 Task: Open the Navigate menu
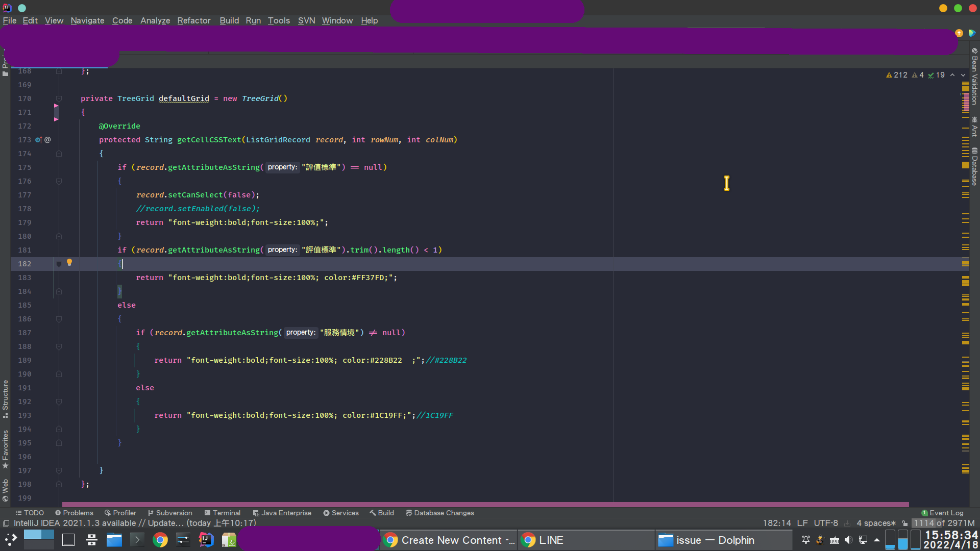(87, 20)
